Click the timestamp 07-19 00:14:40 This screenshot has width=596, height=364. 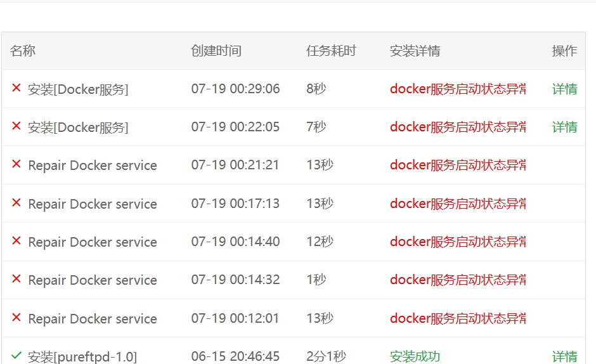[235, 242]
